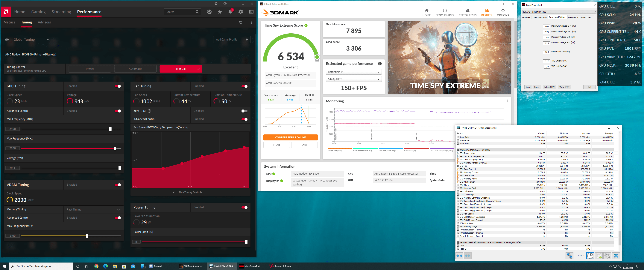Screen dimensions: 644x270
Task: Toggle GPU Tuning Enabled switch
Action: 118,86
